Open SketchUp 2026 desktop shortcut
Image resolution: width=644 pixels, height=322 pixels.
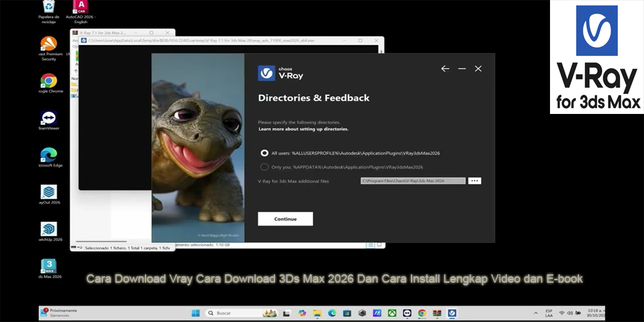[49, 232]
